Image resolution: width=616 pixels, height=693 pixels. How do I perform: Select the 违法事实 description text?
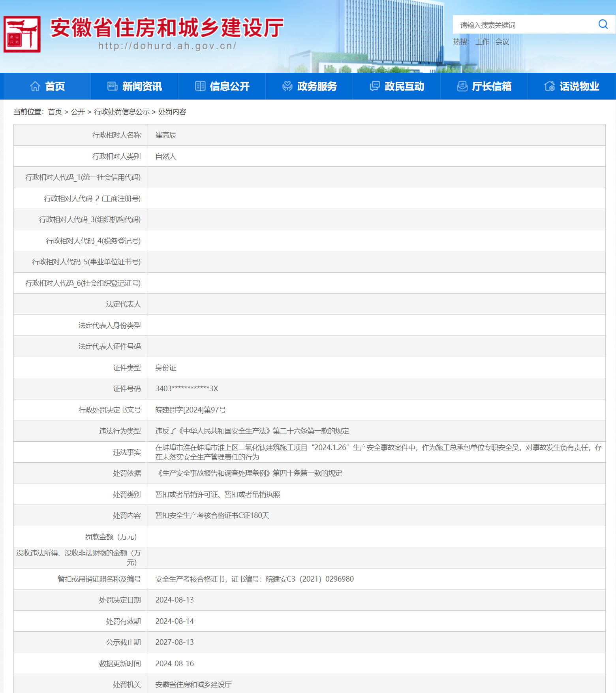tap(378, 452)
